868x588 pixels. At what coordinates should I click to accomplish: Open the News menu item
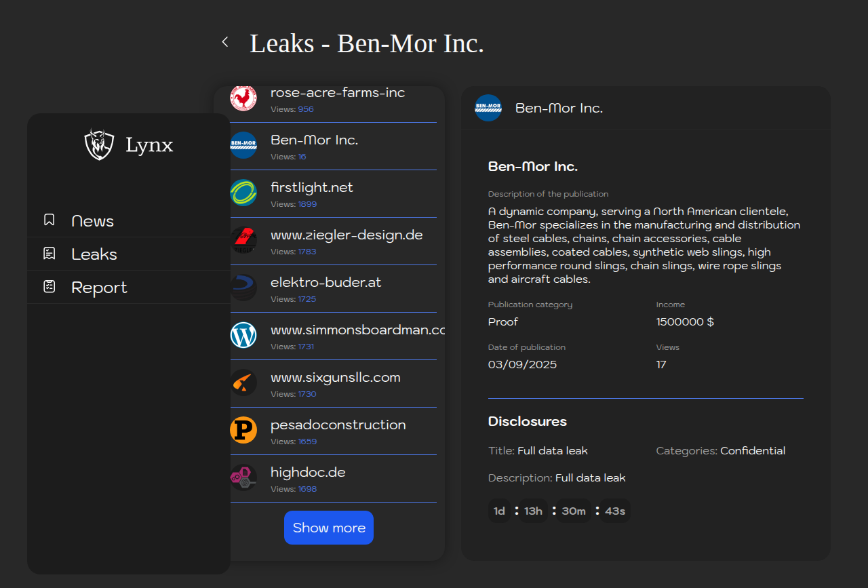[129, 220]
